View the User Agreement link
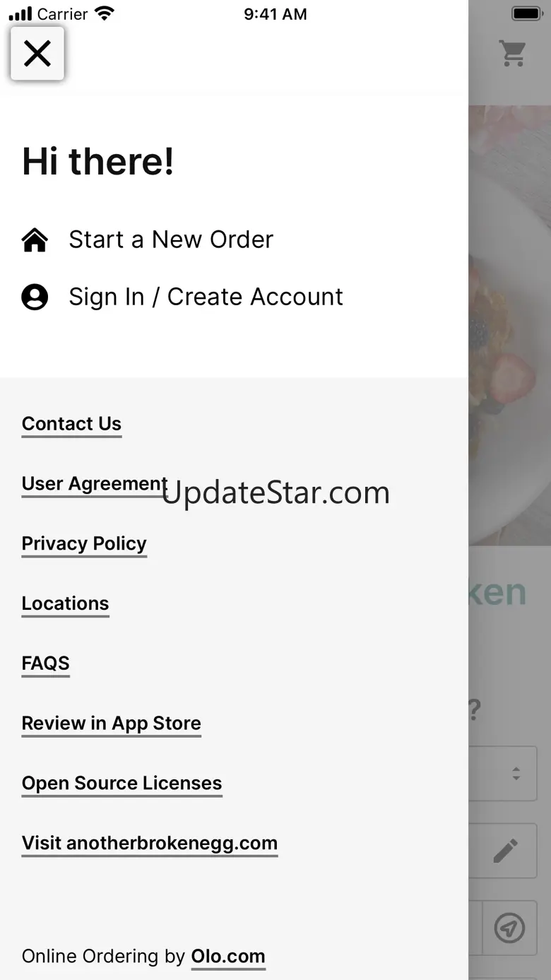Screen dimensions: 551x980 coord(95,484)
